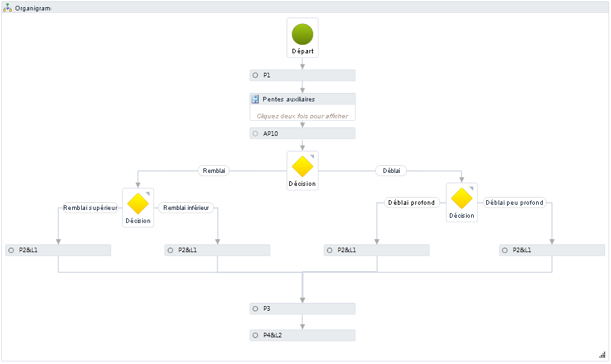
Task: Click the circle icon beside P3
Action: pos(255,309)
